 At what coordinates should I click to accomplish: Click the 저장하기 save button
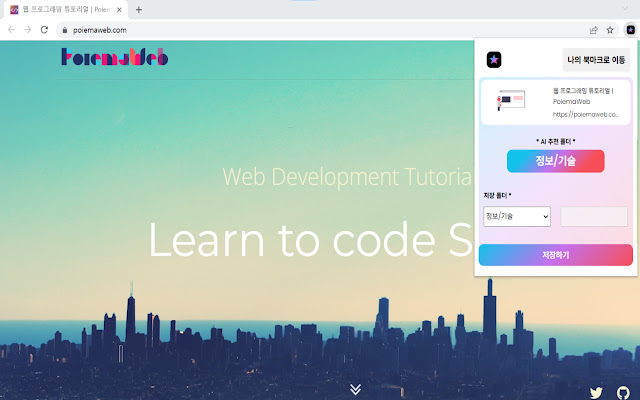click(556, 255)
